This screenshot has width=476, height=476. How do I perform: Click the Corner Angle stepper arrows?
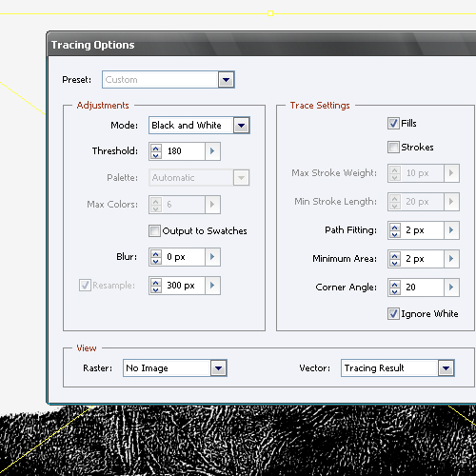pyautogui.click(x=394, y=288)
